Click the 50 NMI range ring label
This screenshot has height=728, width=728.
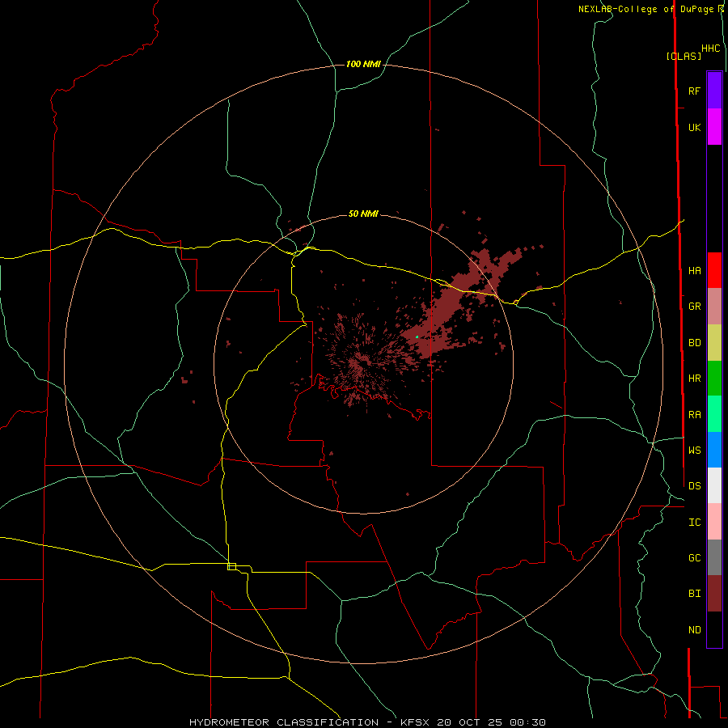pyautogui.click(x=363, y=214)
